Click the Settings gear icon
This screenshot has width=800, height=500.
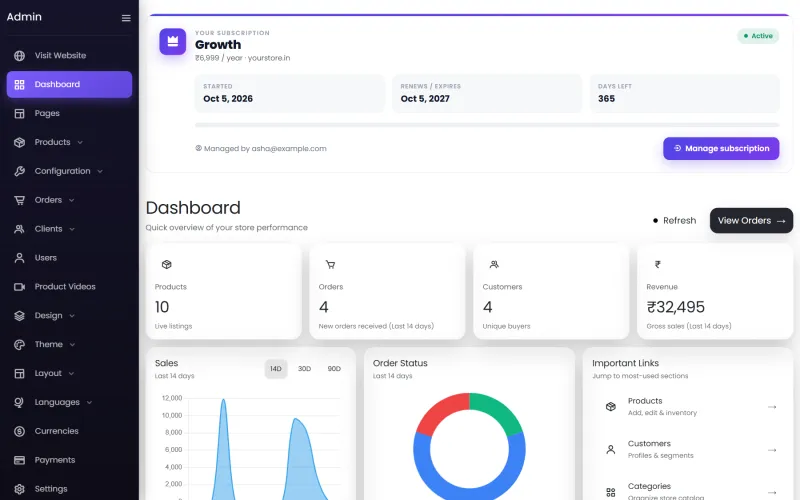click(x=19, y=489)
